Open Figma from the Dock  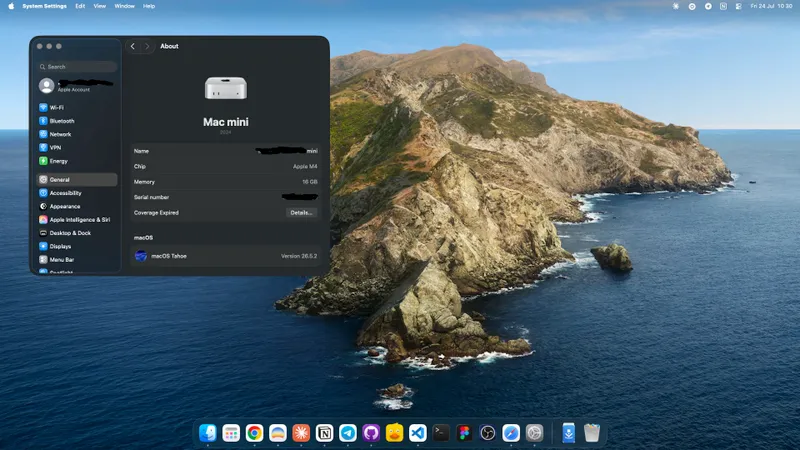464,433
